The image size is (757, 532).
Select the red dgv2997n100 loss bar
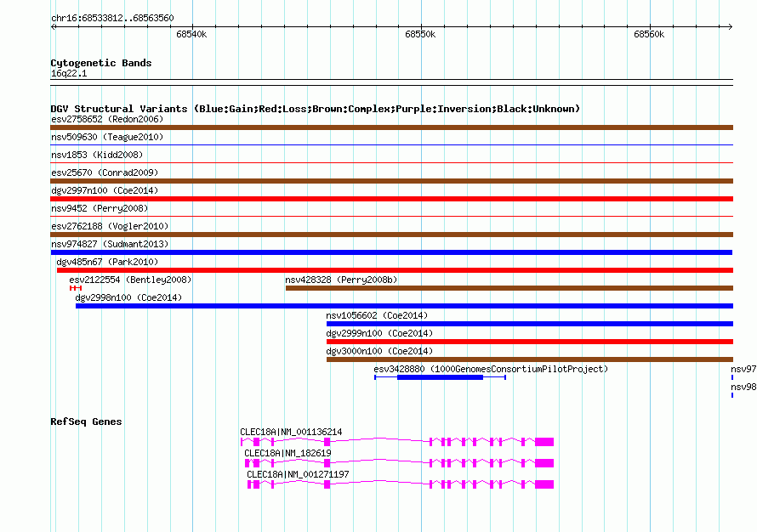coord(391,199)
